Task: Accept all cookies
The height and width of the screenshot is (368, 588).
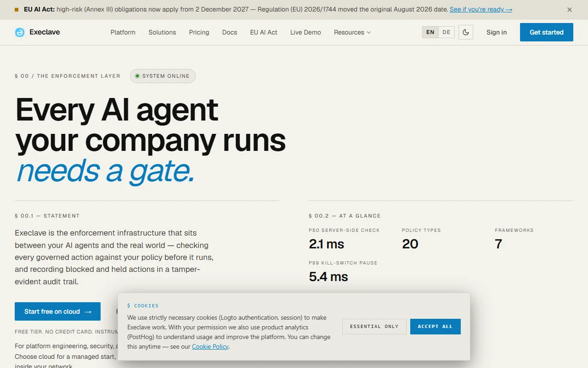Action: 435,327
